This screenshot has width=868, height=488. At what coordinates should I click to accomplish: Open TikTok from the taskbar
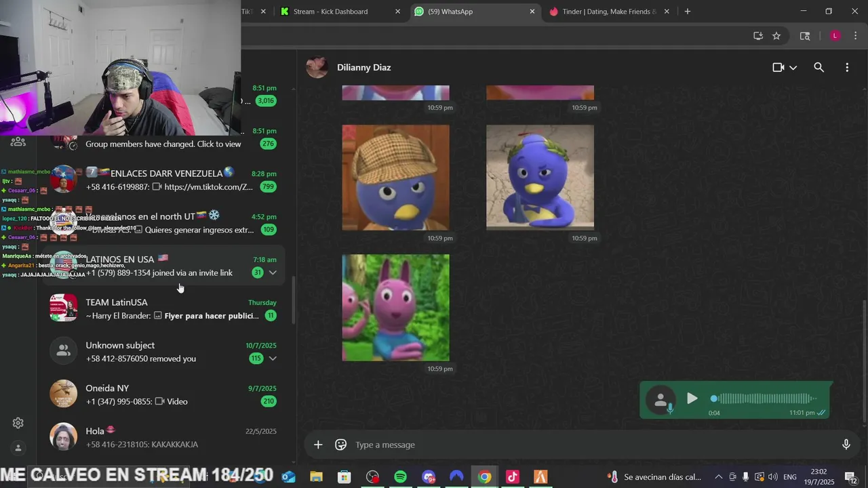coord(512,477)
